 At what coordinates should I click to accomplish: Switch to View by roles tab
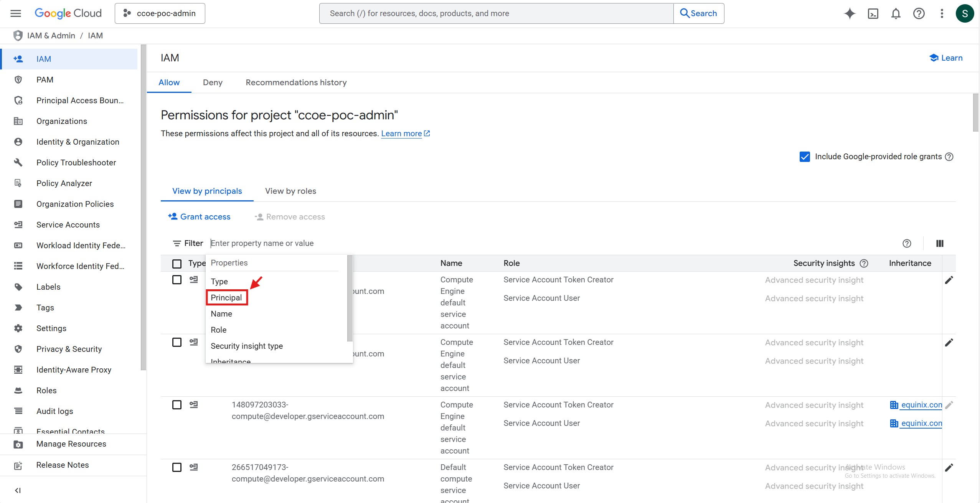pos(290,191)
